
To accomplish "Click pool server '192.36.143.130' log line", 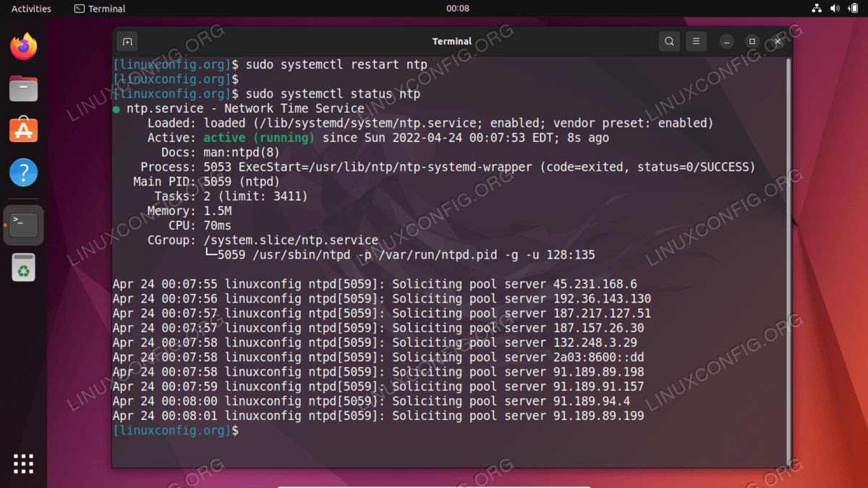I will (x=382, y=298).
